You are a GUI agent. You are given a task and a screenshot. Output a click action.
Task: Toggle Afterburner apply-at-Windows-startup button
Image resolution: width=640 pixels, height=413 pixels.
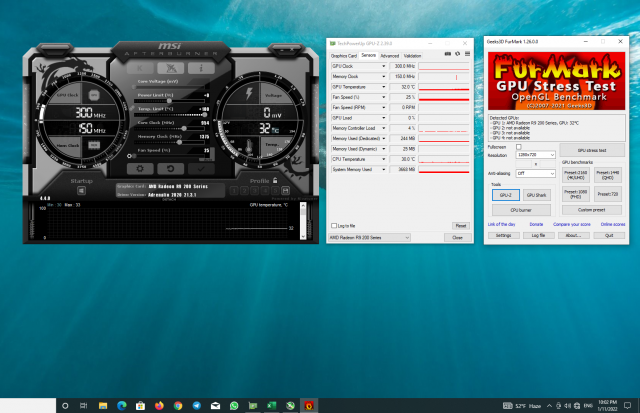(x=81, y=191)
